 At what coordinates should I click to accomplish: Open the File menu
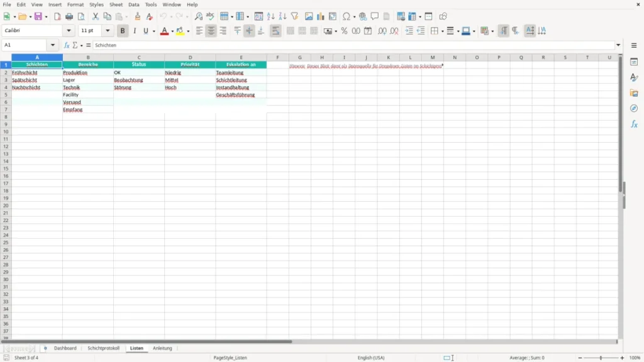click(x=7, y=4)
